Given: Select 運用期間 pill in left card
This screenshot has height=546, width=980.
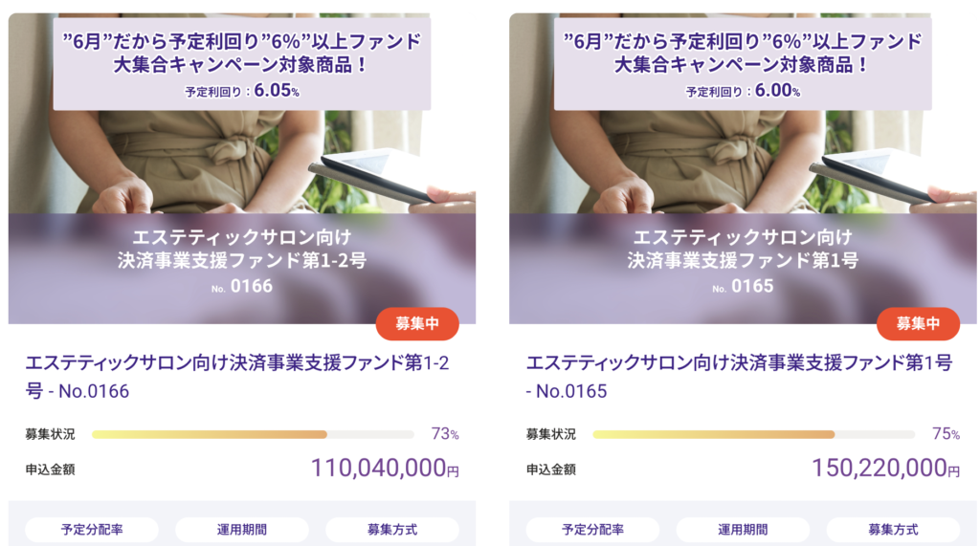Looking at the screenshot, I should 242,530.
